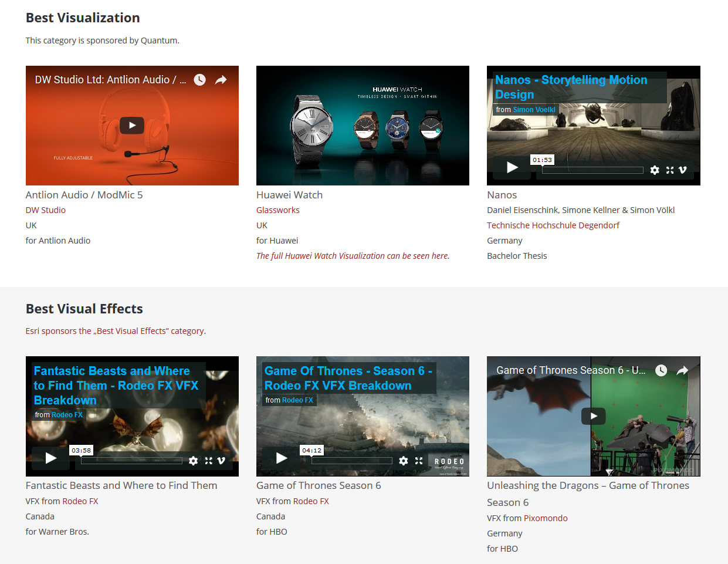Enter fullscreen on Game Of Thrones Rodeo video

[419, 461]
